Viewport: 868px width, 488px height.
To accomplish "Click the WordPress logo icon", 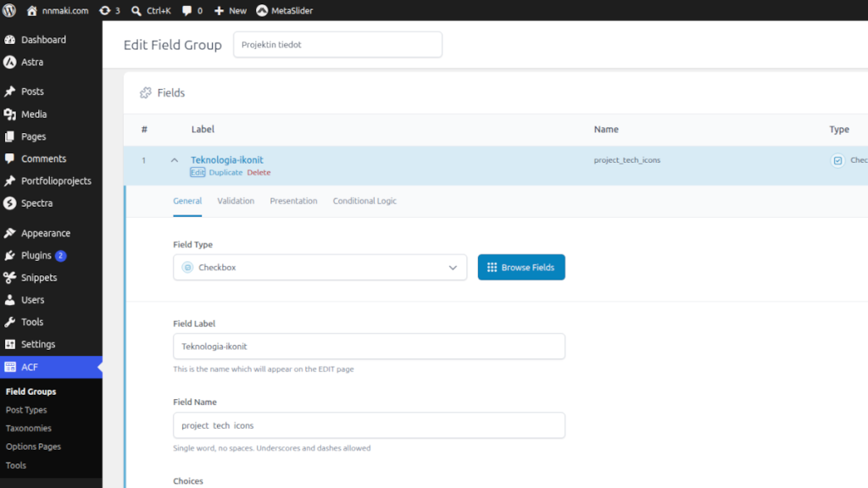I will (x=9, y=10).
